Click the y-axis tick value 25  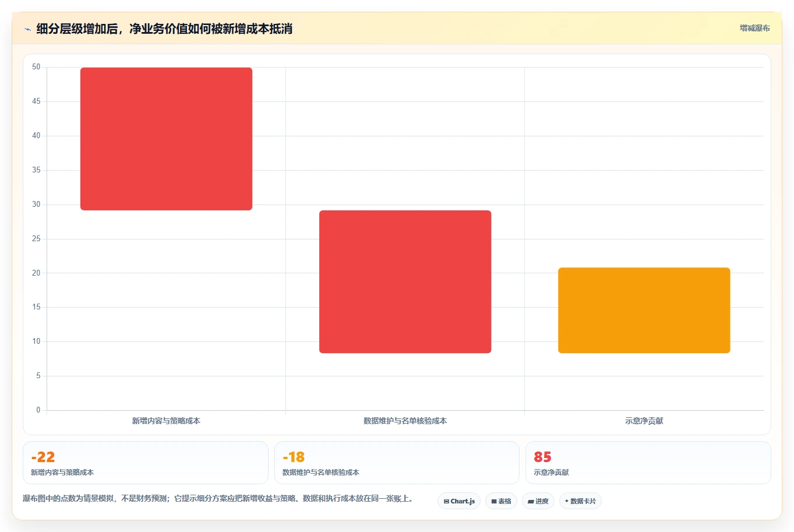pyautogui.click(x=36, y=239)
